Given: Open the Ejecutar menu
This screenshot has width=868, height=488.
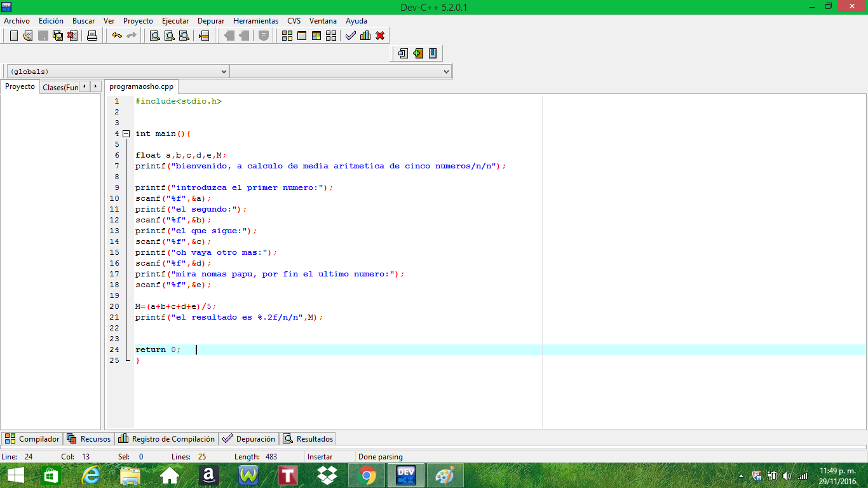Looking at the screenshot, I should (x=175, y=21).
